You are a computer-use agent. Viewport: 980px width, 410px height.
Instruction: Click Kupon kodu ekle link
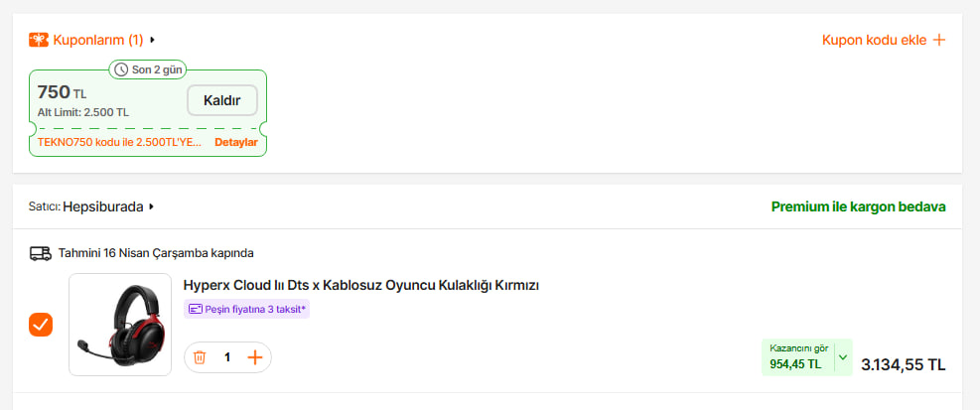point(874,41)
